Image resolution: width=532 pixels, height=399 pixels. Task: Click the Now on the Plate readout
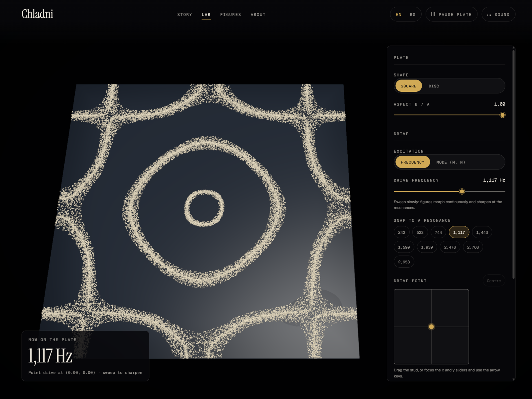[85, 356]
